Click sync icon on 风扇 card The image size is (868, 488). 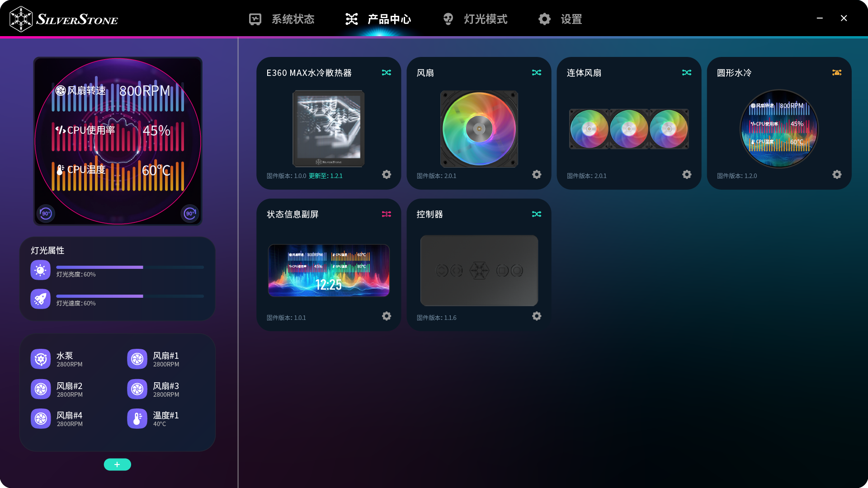536,73
